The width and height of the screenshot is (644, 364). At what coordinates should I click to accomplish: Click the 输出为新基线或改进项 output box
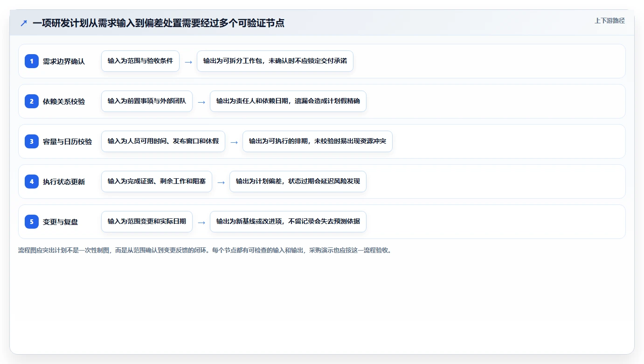(288, 222)
